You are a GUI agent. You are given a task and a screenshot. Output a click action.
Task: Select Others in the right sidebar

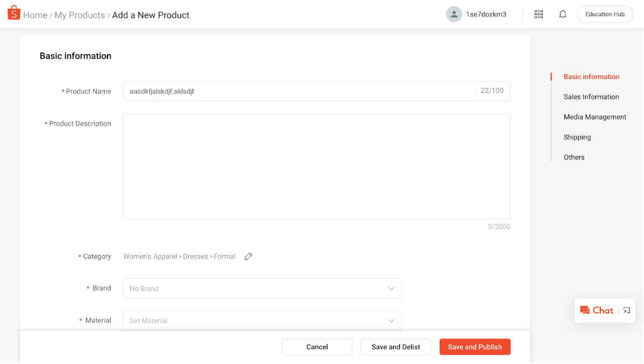click(x=574, y=157)
